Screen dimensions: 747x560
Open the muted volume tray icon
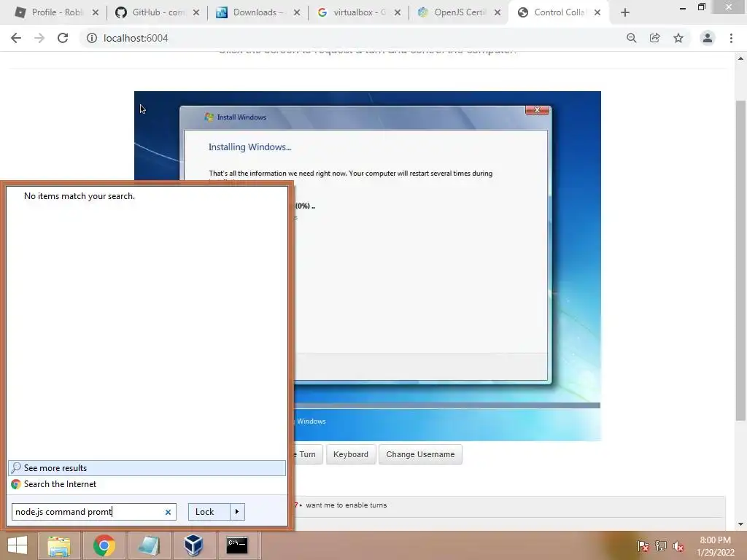[x=678, y=545]
